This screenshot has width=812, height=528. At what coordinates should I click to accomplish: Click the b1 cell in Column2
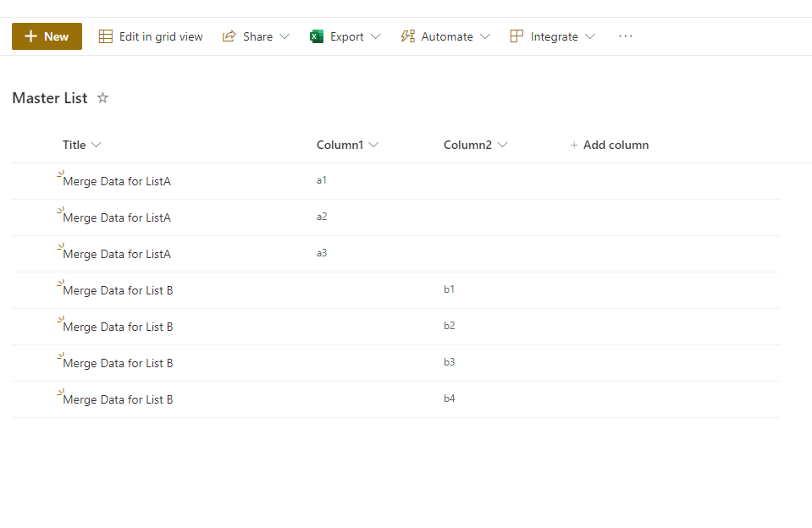click(x=449, y=289)
